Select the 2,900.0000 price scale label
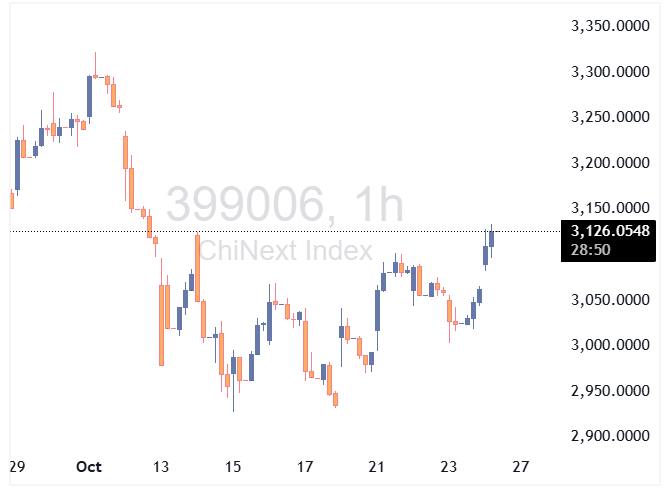 click(610, 436)
